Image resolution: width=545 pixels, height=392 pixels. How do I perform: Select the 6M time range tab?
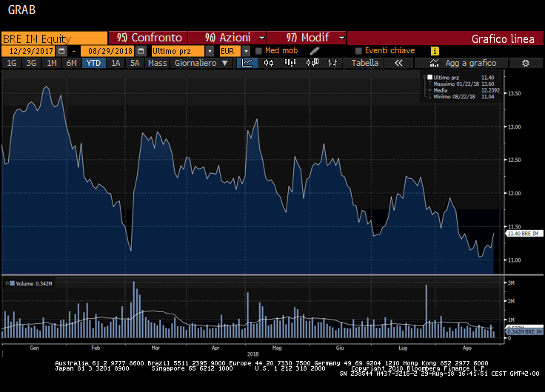71,63
